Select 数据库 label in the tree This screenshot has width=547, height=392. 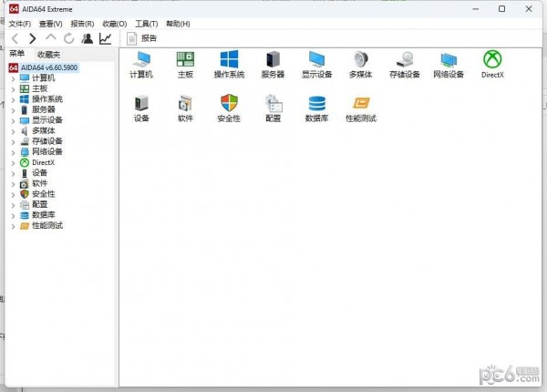(44, 215)
